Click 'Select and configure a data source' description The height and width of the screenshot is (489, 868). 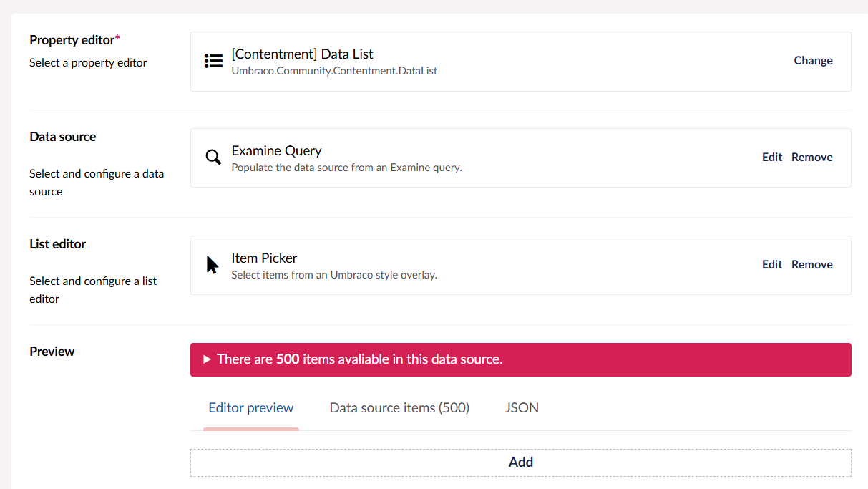(97, 183)
